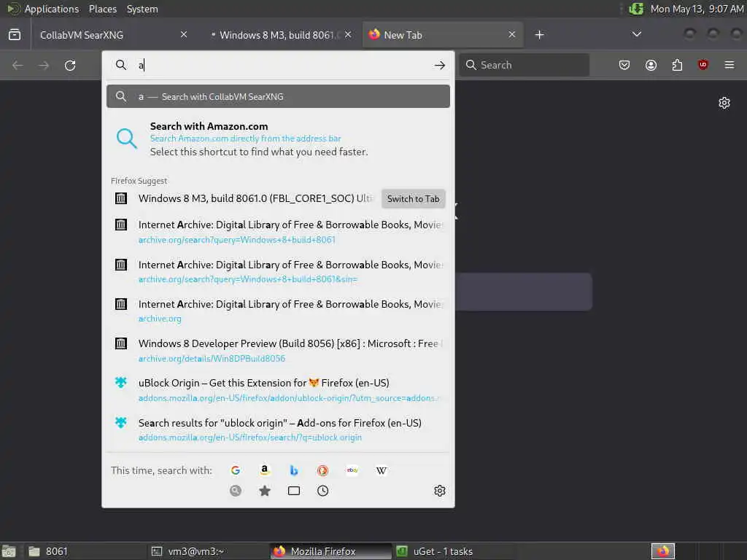747x560 pixels.
Task: Select the New Tab tab
Action: click(443, 35)
